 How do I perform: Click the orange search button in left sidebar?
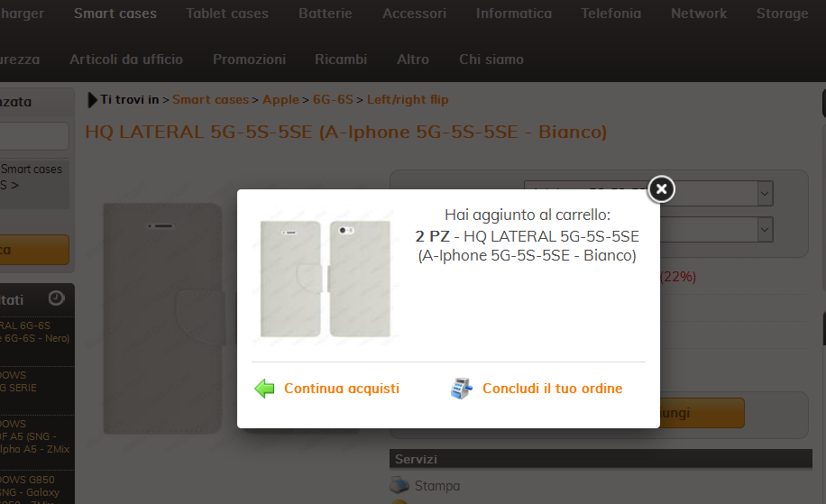click(34, 250)
